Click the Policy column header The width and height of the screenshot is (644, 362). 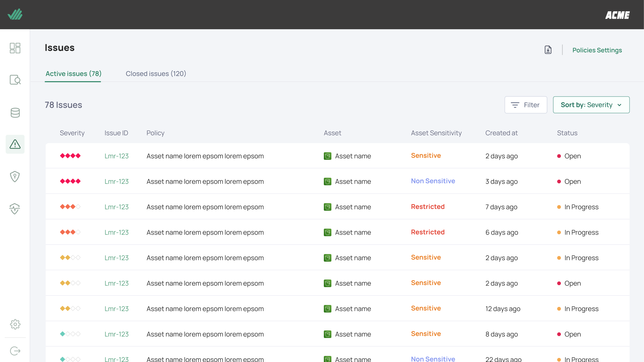point(155,133)
